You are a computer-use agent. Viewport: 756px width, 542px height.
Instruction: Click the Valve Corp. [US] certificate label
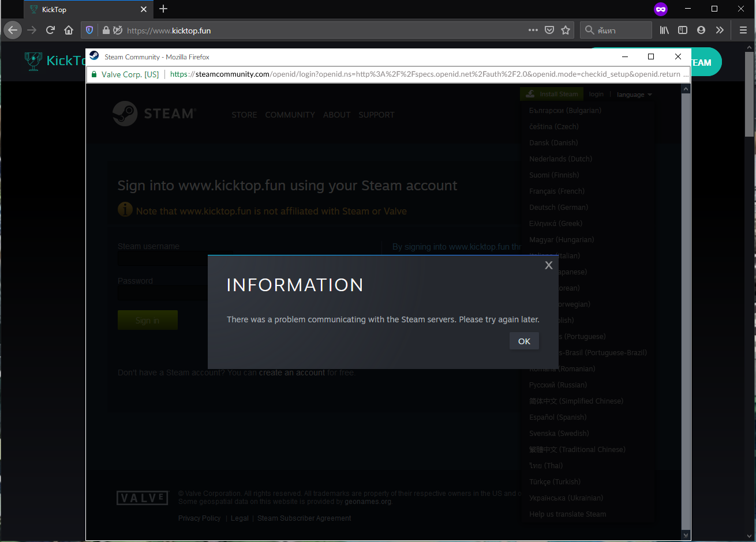130,74
